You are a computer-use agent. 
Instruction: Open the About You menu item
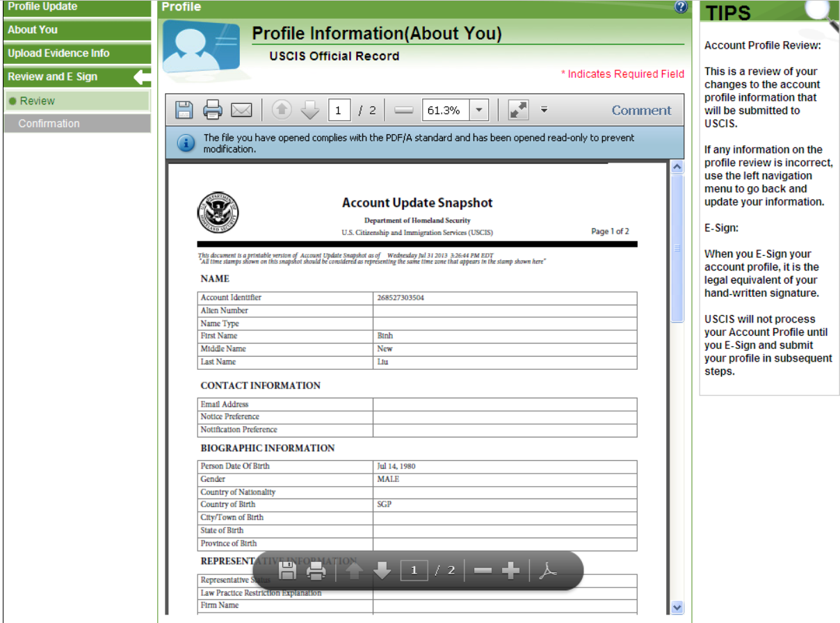77,30
